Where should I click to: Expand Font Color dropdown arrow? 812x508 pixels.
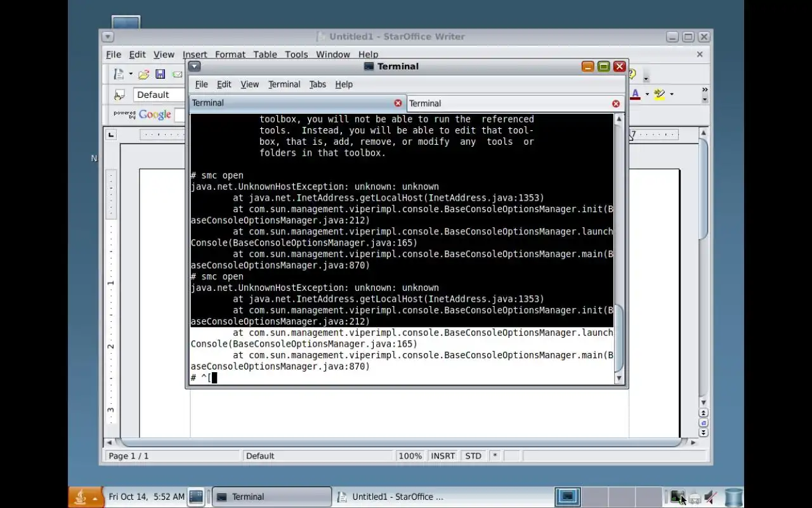[647, 95]
